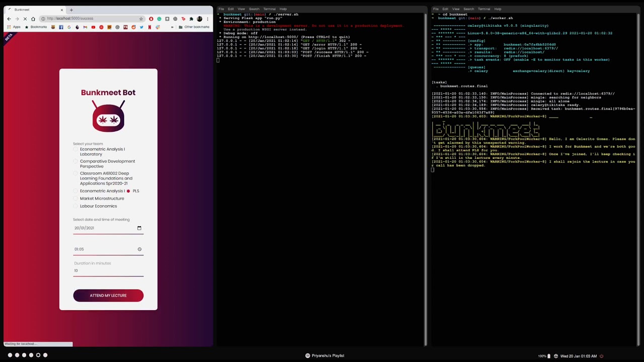Select the Labour Economics team
Screen dimensions: 644x362
(x=75, y=206)
